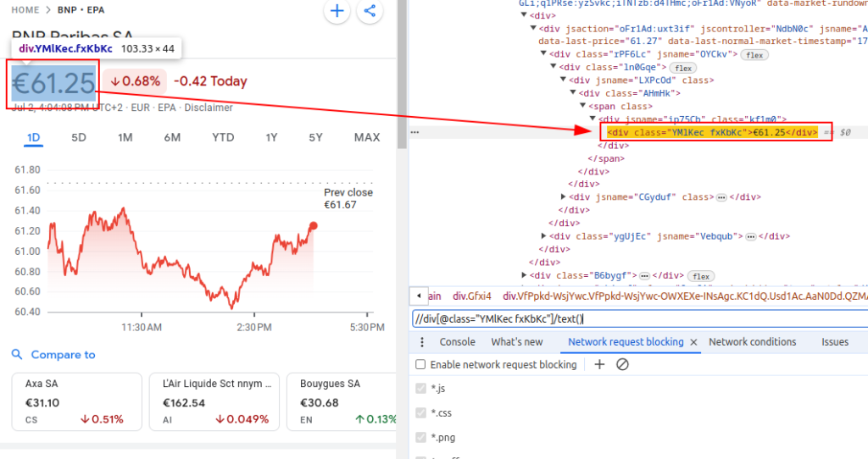
Task: Switch to the Console drawer tab
Action: (x=457, y=342)
